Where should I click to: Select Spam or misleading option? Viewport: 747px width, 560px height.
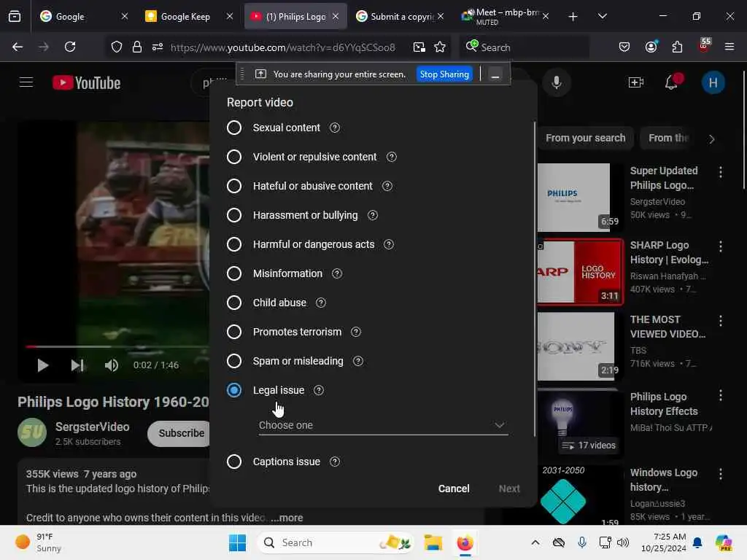pos(234,361)
